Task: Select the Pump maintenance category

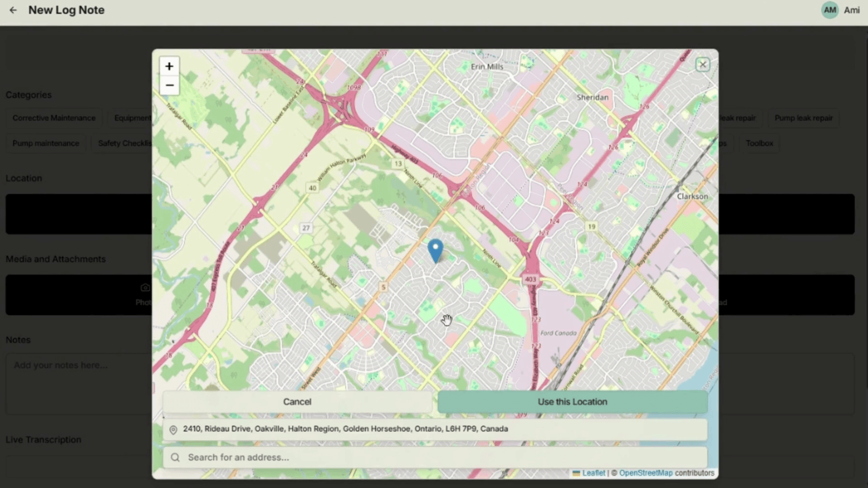Action: 46,143
